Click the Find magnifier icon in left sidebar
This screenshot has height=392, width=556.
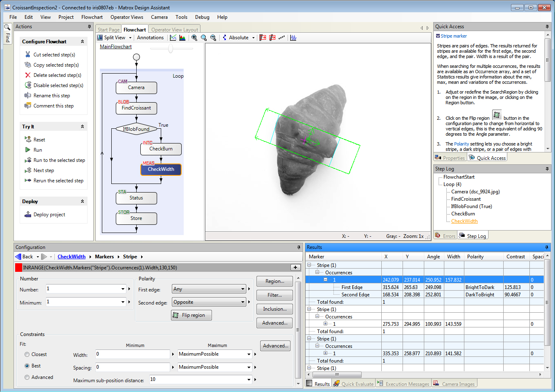pyautogui.click(x=7, y=27)
